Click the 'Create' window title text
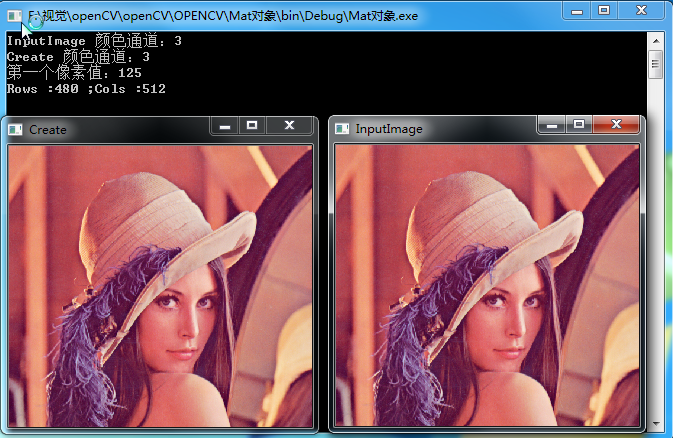Screen dimensions: 673x438 click(x=48, y=130)
